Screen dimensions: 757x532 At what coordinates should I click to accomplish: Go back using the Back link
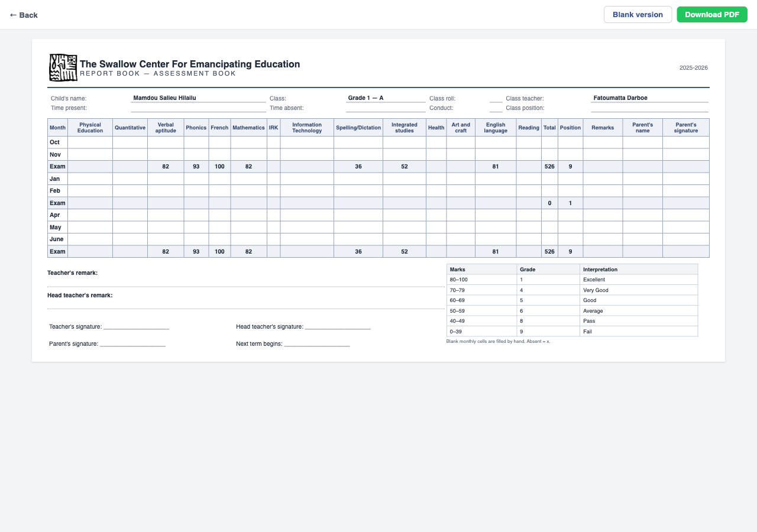(x=24, y=15)
